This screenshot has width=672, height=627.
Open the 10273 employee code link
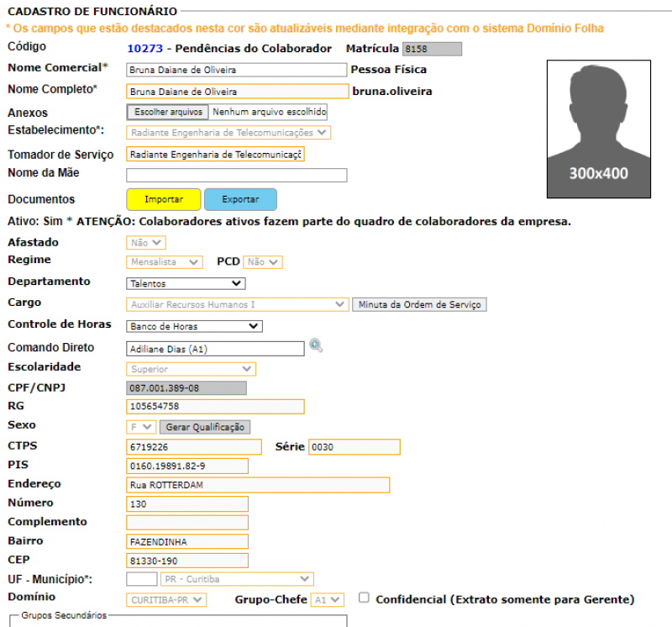[x=145, y=49]
